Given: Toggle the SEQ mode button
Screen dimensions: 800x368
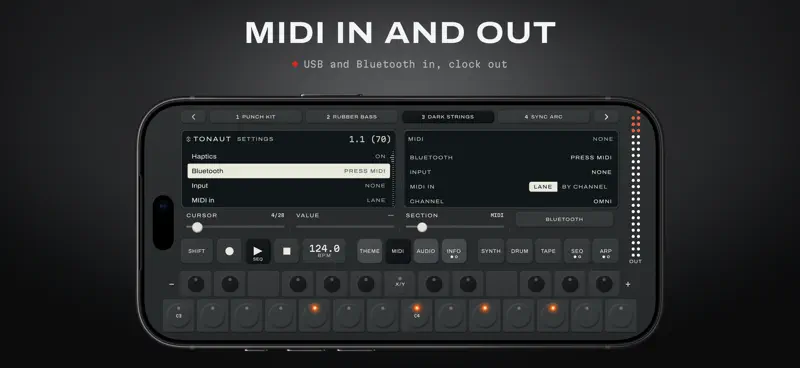Looking at the screenshot, I should point(577,251).
